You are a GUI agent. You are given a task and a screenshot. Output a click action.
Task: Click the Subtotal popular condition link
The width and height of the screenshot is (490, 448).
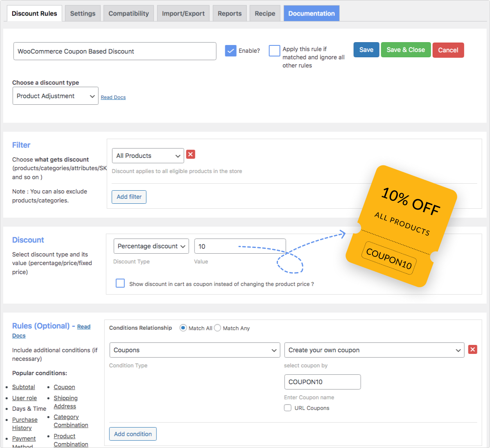(23, 387)
